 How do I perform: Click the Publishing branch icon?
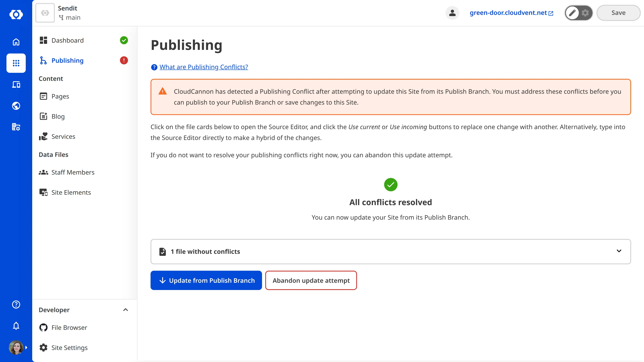43,61
